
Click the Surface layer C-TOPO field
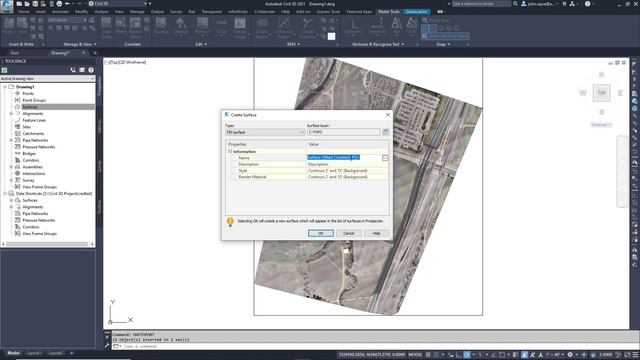tap(343, 132)
